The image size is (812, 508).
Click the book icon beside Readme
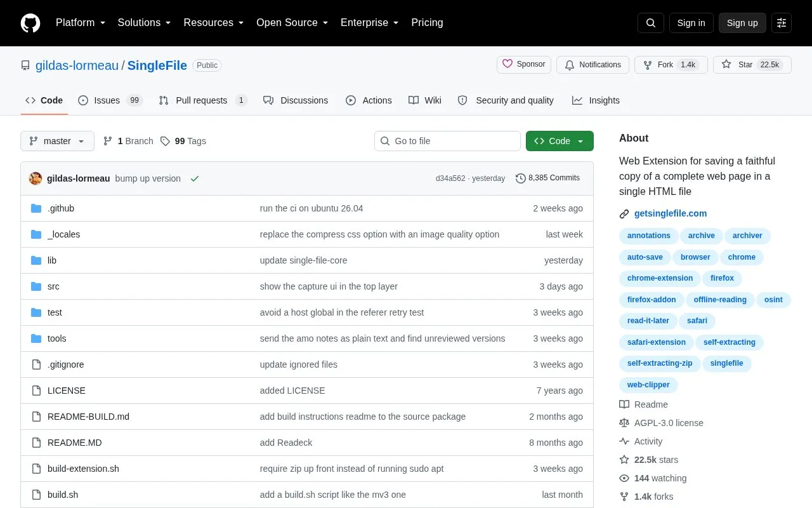624,404
